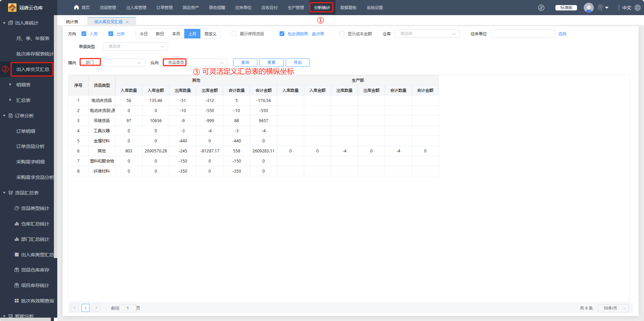Open 仓库汇总统计 bar chart item
Image resolution: width=644 pixels, height=321 pixels.
click(x=32, y=224)
